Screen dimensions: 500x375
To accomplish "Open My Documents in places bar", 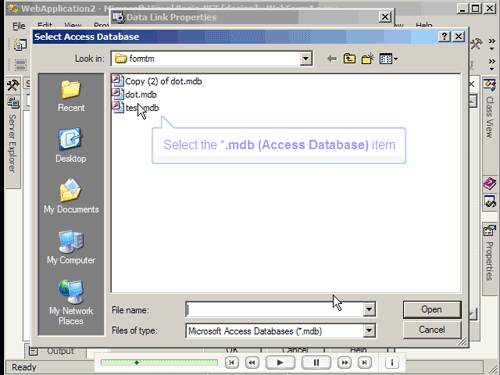I will pos(71,196).
